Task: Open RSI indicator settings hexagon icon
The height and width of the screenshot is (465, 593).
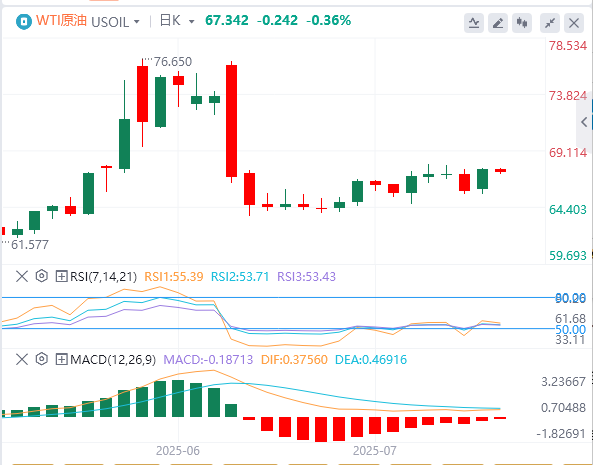Action: (x=42, y=276)
